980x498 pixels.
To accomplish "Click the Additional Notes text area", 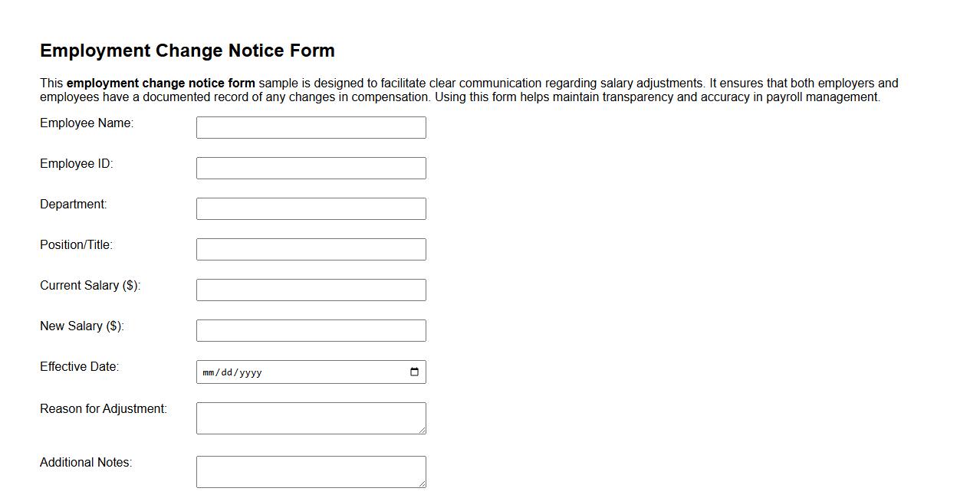I will [x=311, y=470].
